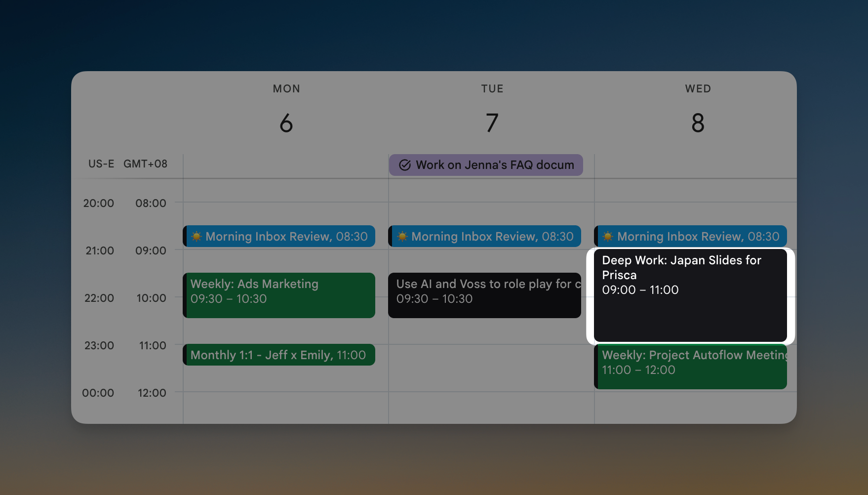Open Tuesday's Morning Inbox Review title text
The height and width of the screenshot is (495, 868).
pyautogui.click(x=474, y=237)
